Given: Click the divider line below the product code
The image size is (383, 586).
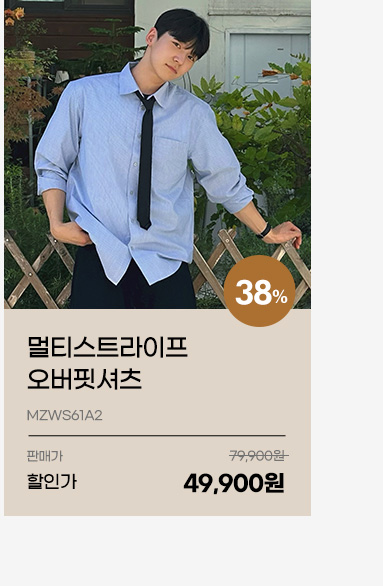Looking at the screenshot, I should point(157,435).
